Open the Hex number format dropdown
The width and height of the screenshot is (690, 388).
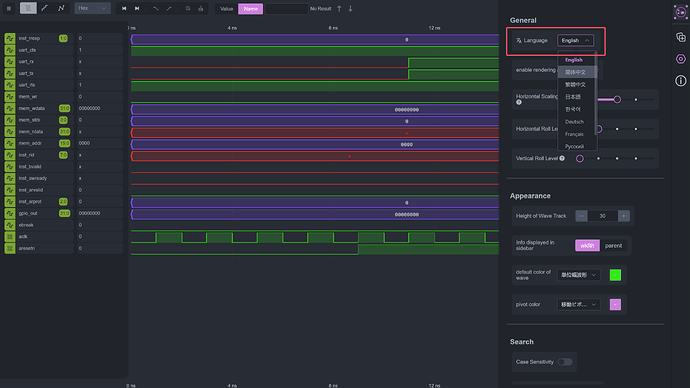92,8
